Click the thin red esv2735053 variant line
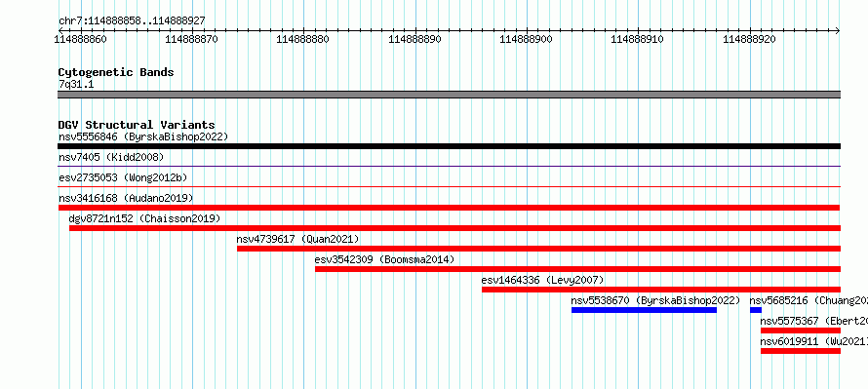 point(450,186)
